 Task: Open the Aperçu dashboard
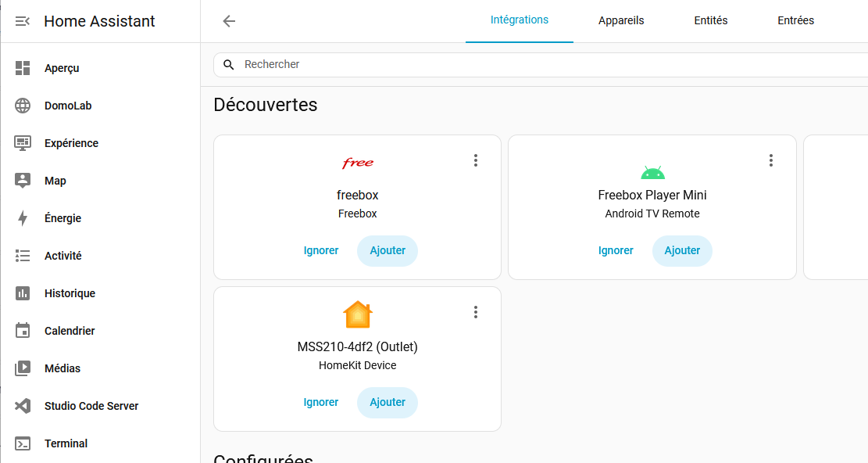61,68
